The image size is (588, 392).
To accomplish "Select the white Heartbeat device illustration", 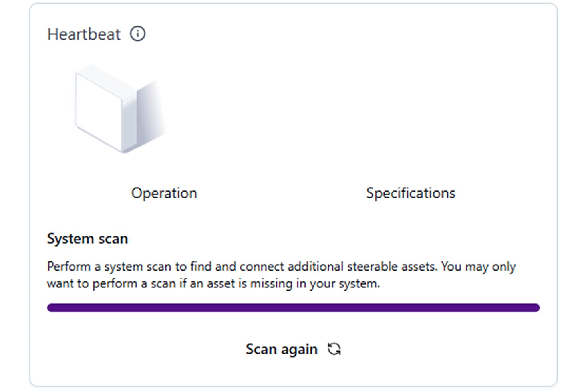I will (x=120, y=109).
